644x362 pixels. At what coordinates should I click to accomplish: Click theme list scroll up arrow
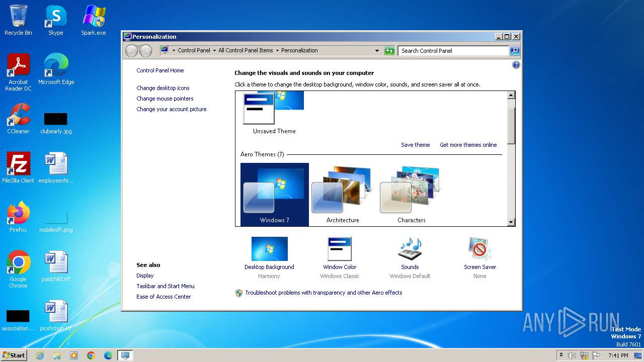click(x=511, y=95)
